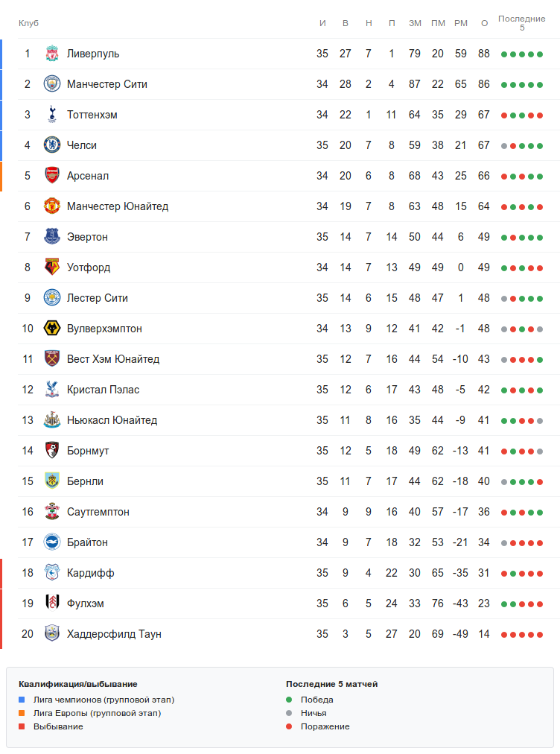Click the Клуб column header
The image size is (560, 754).
point(28,23)
